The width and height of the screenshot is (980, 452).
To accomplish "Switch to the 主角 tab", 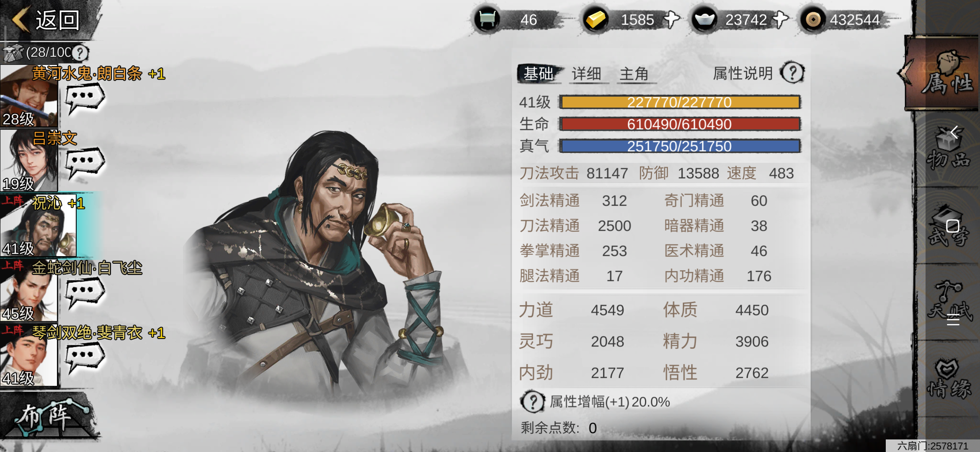I will tap(634, 74).
